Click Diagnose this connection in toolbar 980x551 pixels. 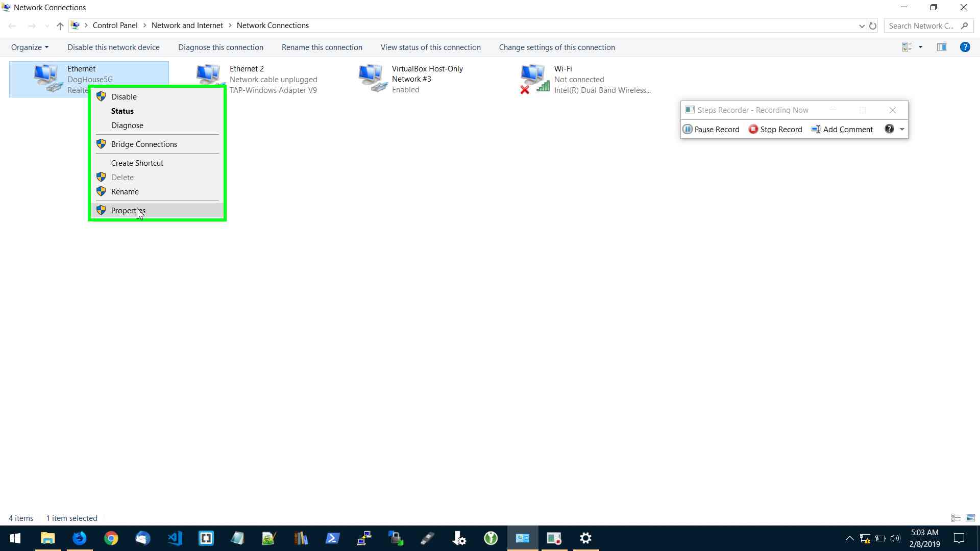(x=220, y=47)
